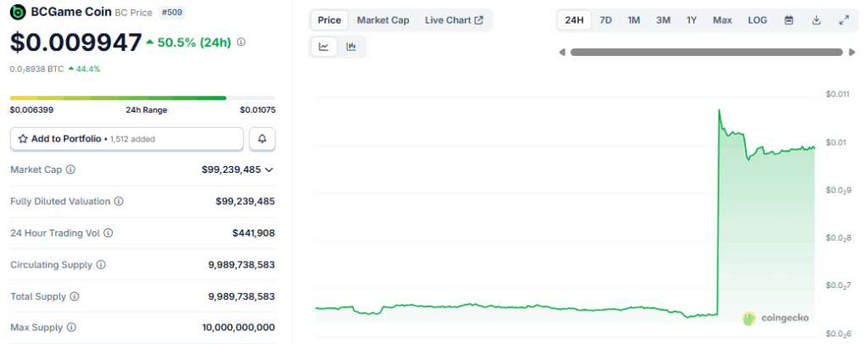This screenshot has height=344, width=868.
Task: Click info icon beside Circulating Supply
Action: pos(101,265)
